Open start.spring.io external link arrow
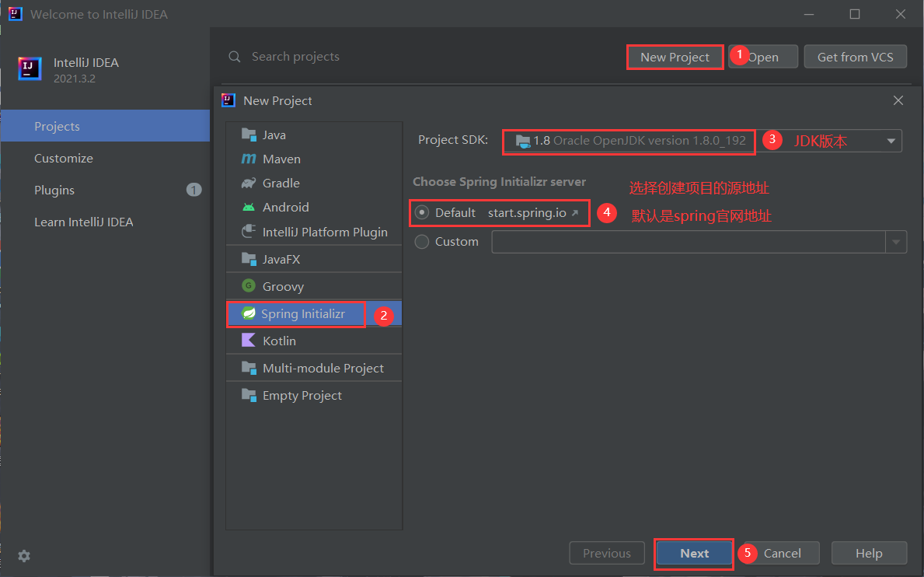 click(575, 213)
